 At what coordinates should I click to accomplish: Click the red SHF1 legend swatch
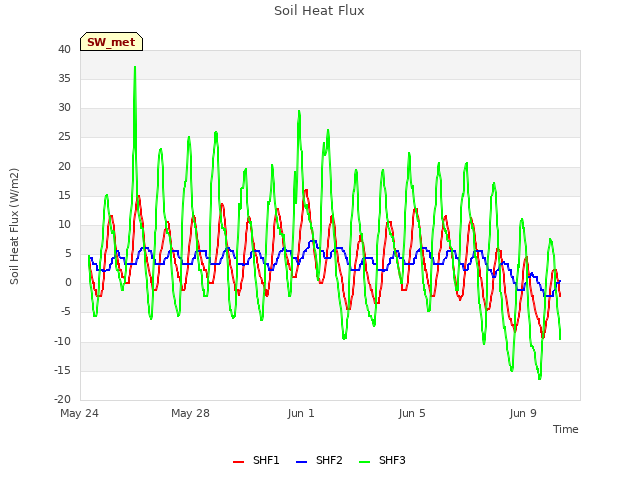click(238, 462)
